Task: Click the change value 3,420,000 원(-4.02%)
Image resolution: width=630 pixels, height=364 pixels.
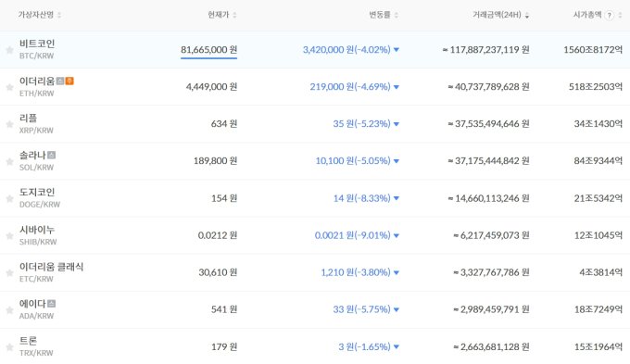Action: point(346,49)
